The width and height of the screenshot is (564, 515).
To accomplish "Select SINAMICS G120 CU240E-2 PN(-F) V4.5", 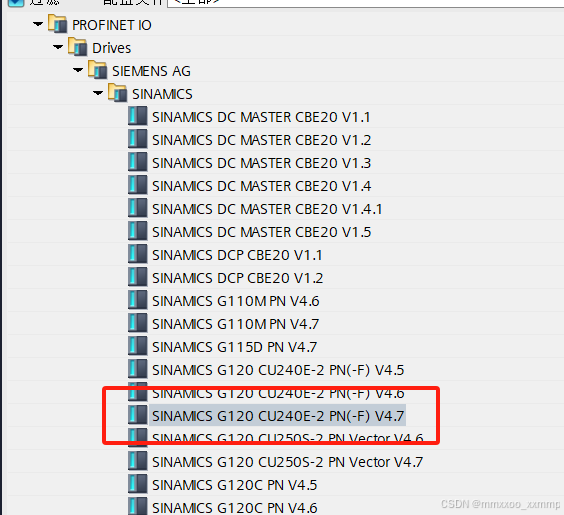I will [x=278, y=370].
